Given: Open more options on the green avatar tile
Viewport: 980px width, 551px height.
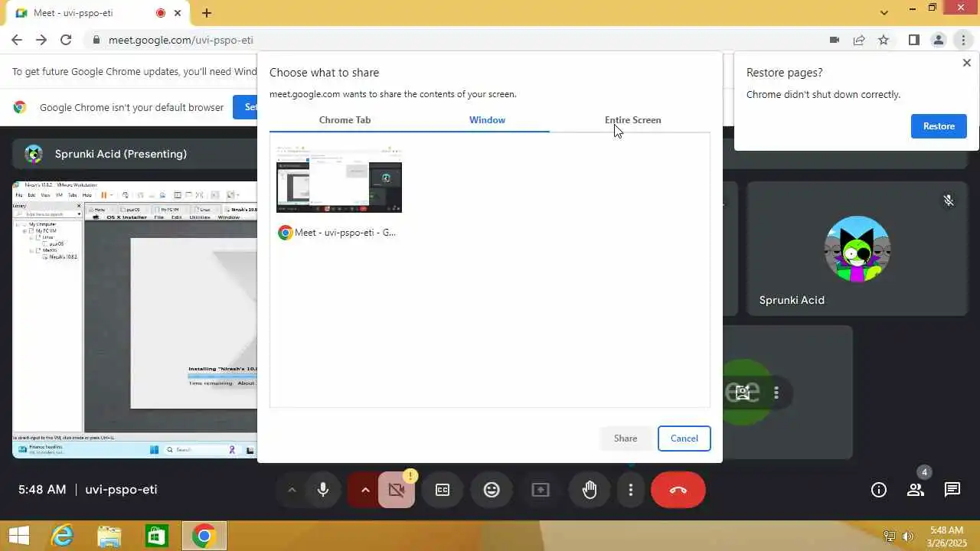Looking at the screenshot, I should [x=776, y=393].
